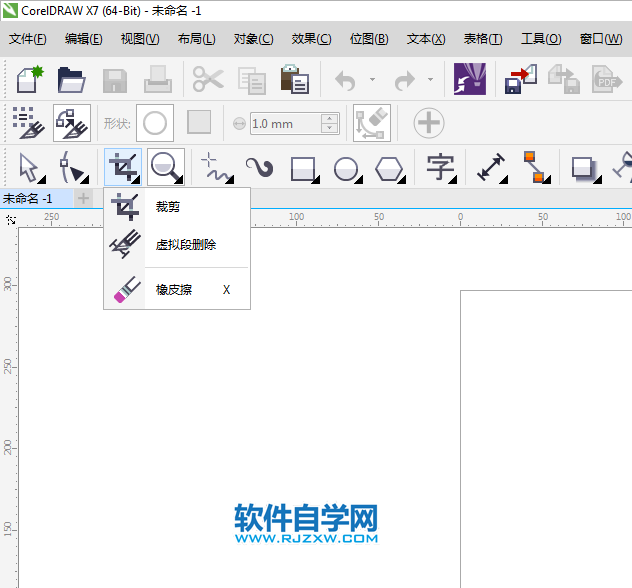Choose 裁剪 from the flyout
This screenshot has width=632, height=588.
177,207
